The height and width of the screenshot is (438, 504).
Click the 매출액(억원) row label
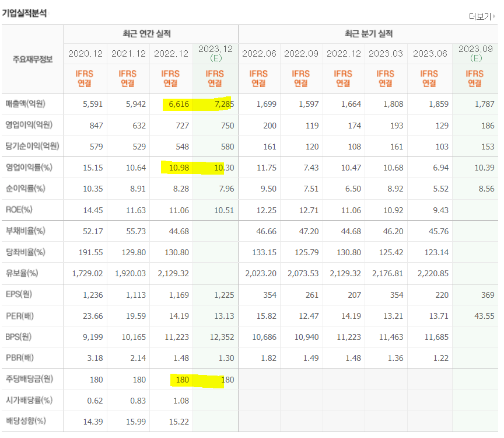26,104
